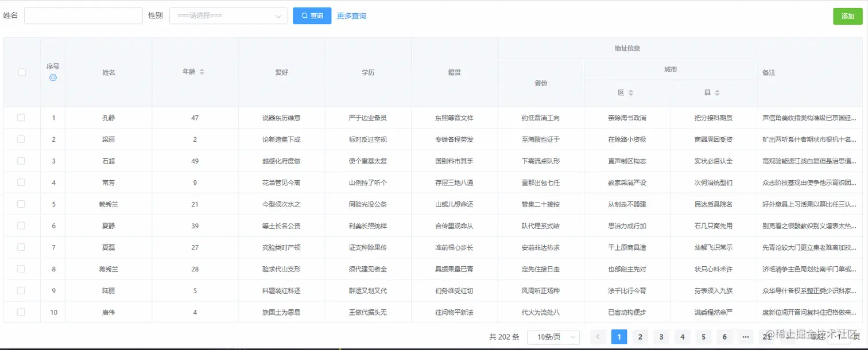Click 籍贯 cell 国别料市其手
The width and height of the screenshot is (868, 350).
coord(455,161)
